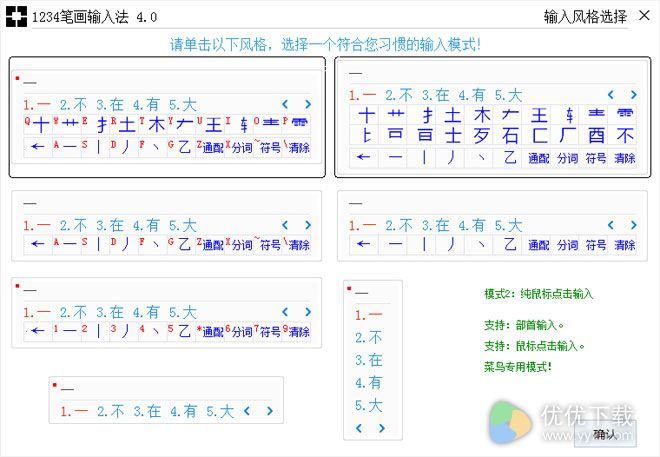Screen dimensions: 660x457
Task: Click the 3-labeled 丿 left-falling stroke key
Action: coord(124,331)
